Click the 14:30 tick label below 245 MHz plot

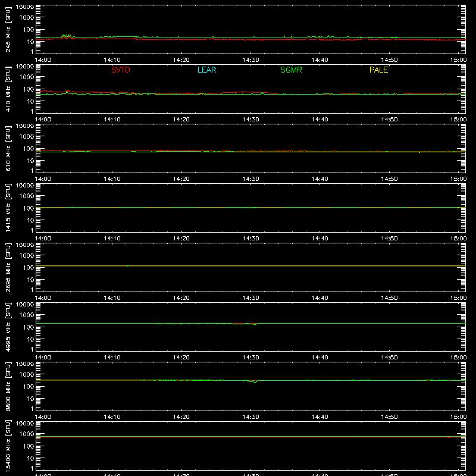pos(250,60)
